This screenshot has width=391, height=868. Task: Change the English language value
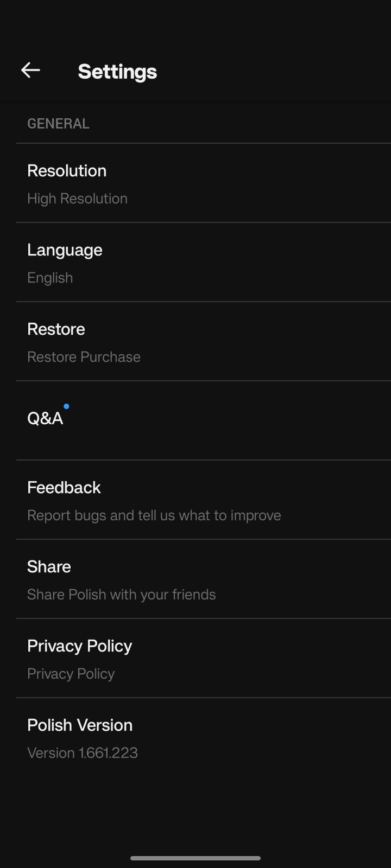pyautogui.click(x=50, y=278)
